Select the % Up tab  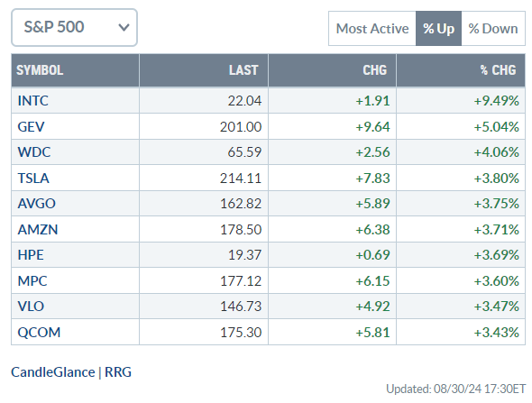tap(438, 29)
